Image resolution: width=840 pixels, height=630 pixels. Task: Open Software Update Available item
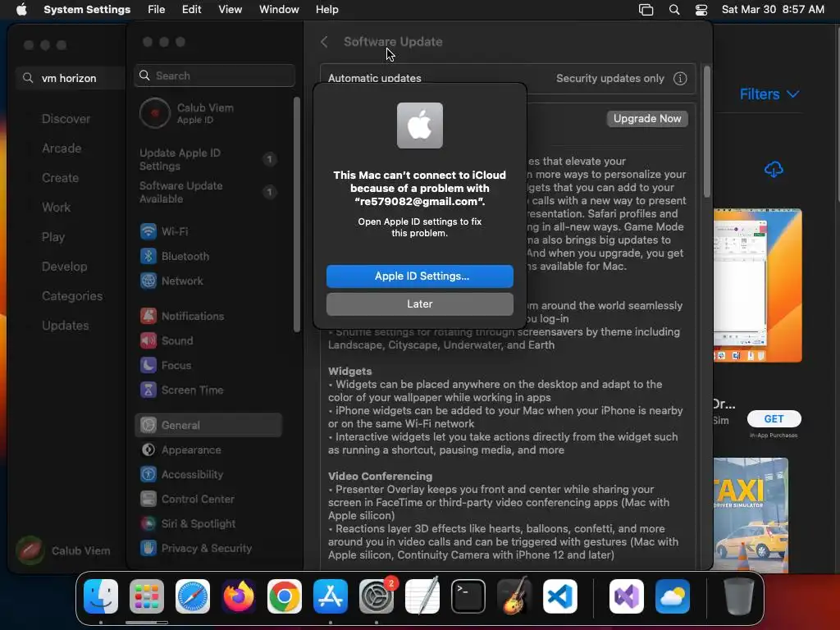coord(208,192)
